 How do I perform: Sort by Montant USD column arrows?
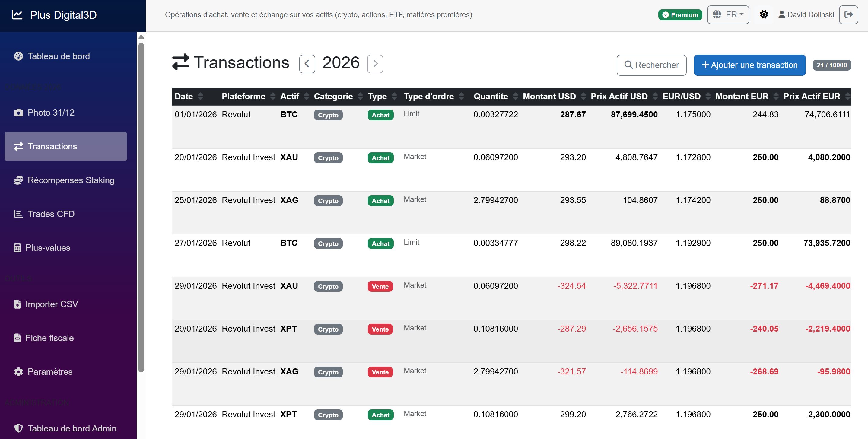pyautogui.click(x=583, y=96)
